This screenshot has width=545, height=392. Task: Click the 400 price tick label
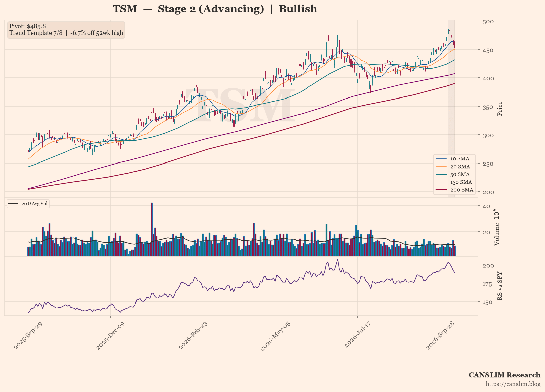coord(488,78)
